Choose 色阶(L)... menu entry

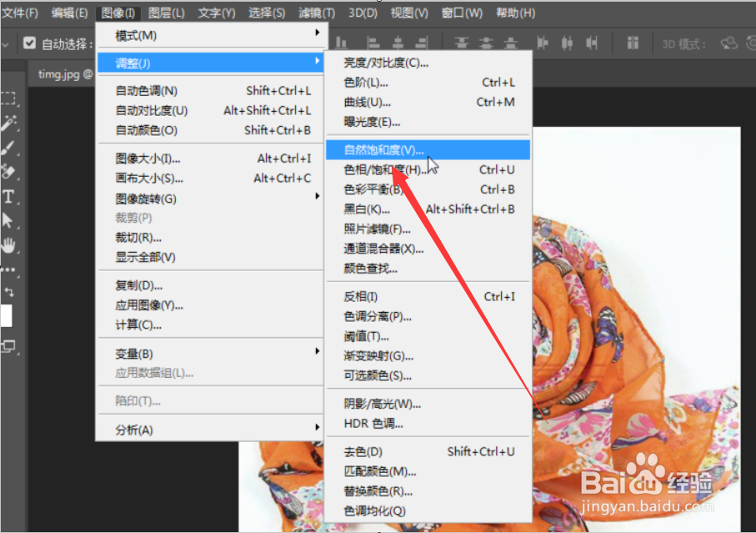[428, 83]
